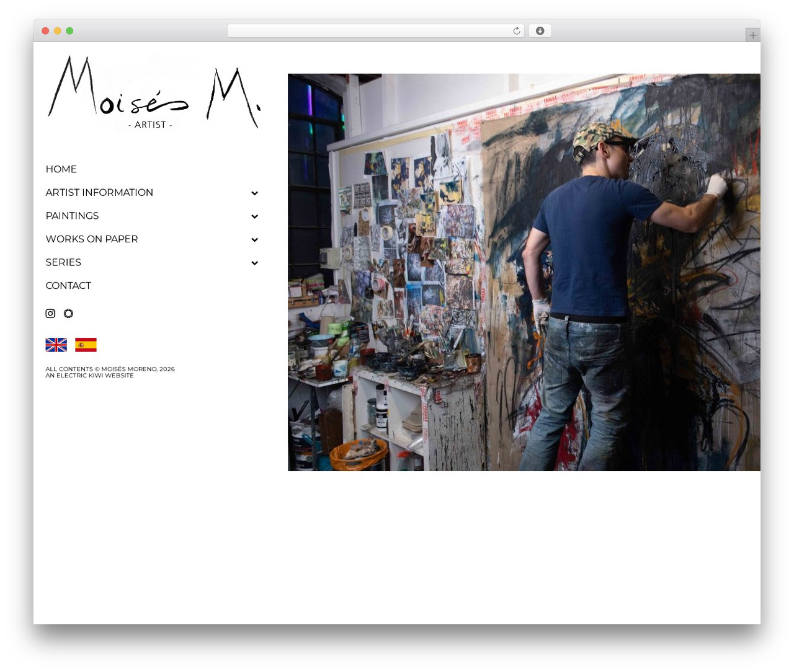Open the Contact page link

pos(68,286)
